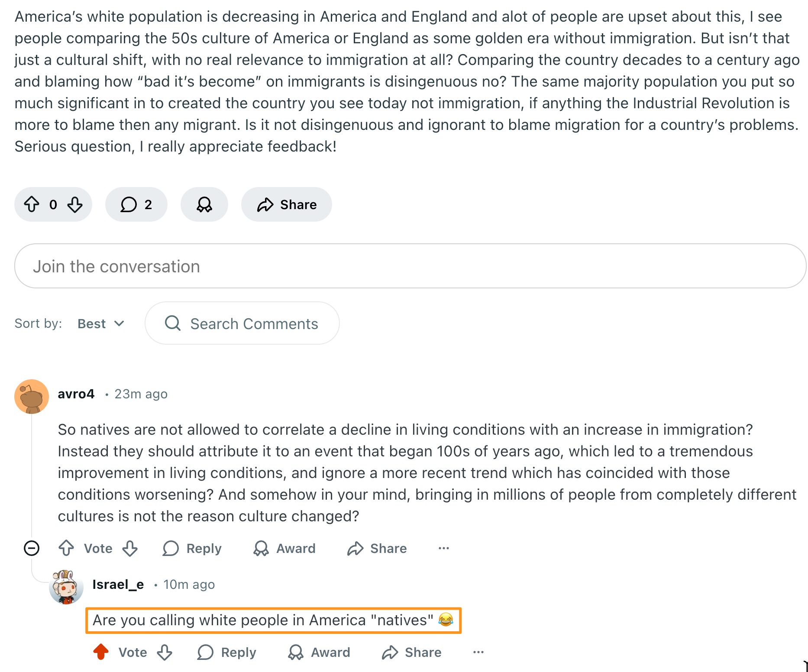This screenshot has width=808, height=672.
Task: Reply to avro4's comment
Action: [192, 548]
